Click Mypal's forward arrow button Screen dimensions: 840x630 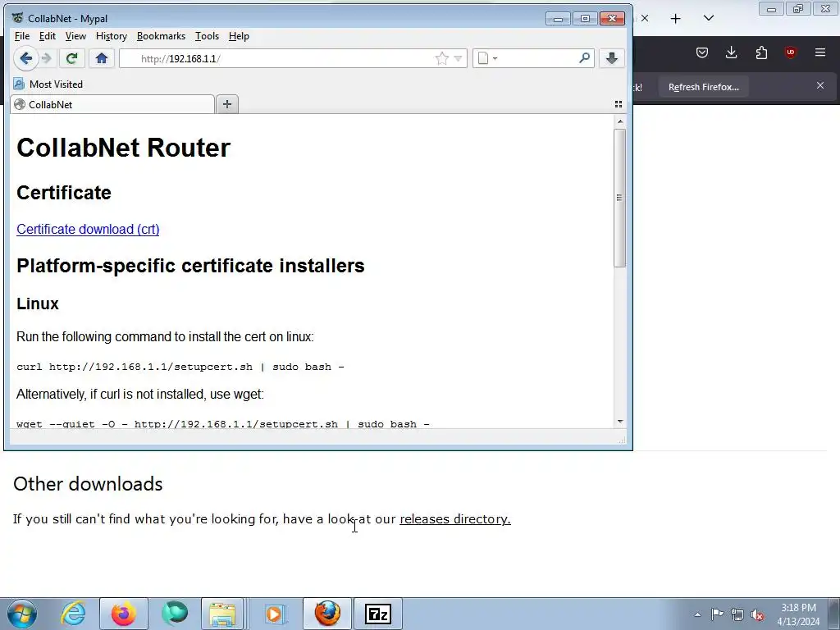47,58
